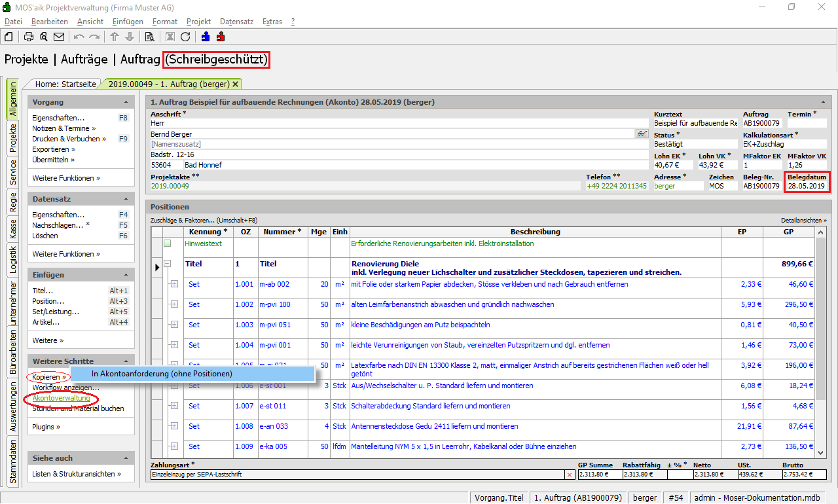The width and height of the screenshot is (838, 504).
Task: Expand the Set row m-ab 002
Action: 174,284
